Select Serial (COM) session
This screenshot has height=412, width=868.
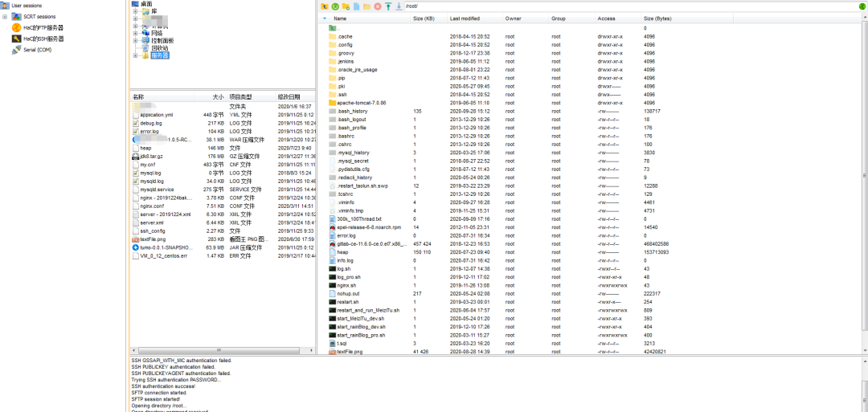[32, 50]
